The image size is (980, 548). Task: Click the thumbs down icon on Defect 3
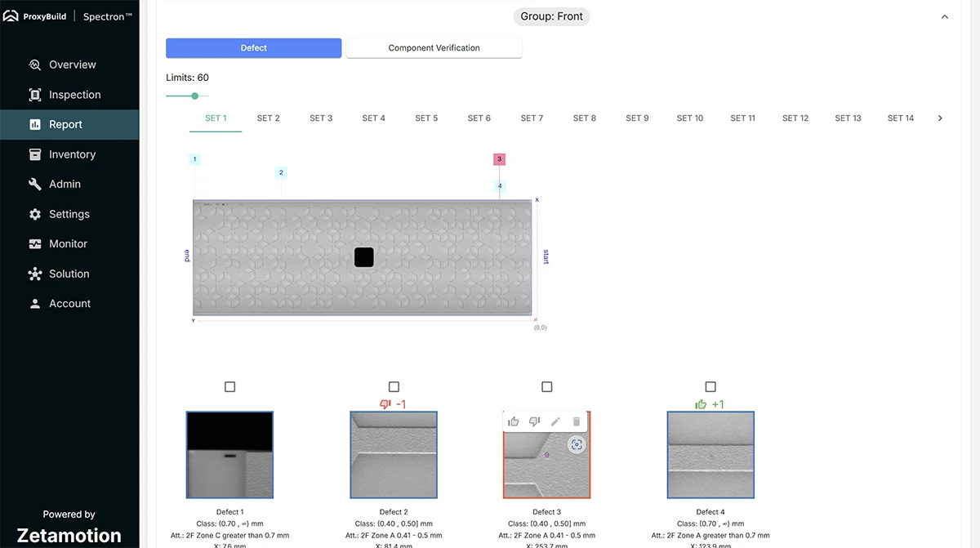pyautogui.click(x=535, y=421)
